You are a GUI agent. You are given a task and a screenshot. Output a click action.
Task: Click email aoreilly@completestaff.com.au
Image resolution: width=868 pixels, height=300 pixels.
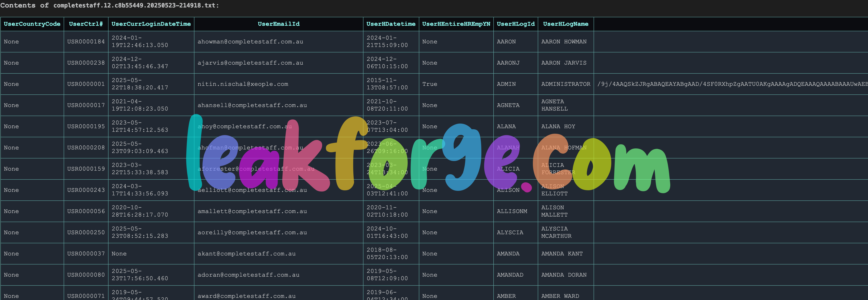(252, 233)
